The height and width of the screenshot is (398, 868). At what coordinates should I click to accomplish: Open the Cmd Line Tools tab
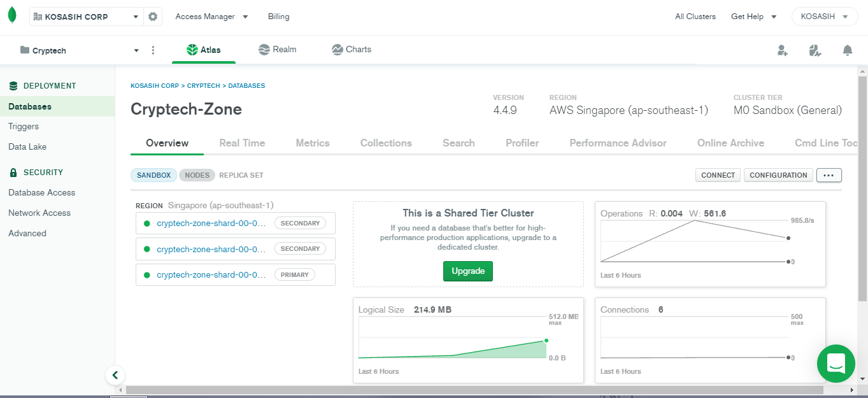(826, 143)
